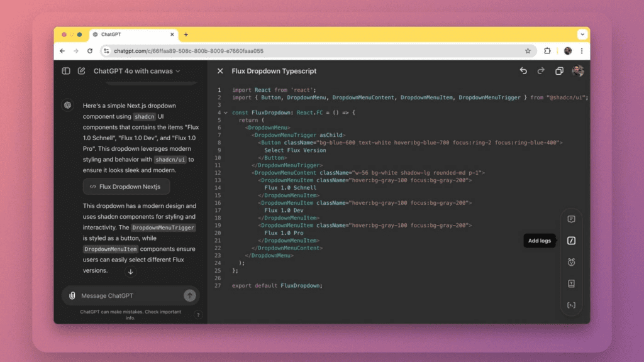Copy the canvas code to clipboard
The height and width of the screenshot is (362, 644).
point(559,71)
